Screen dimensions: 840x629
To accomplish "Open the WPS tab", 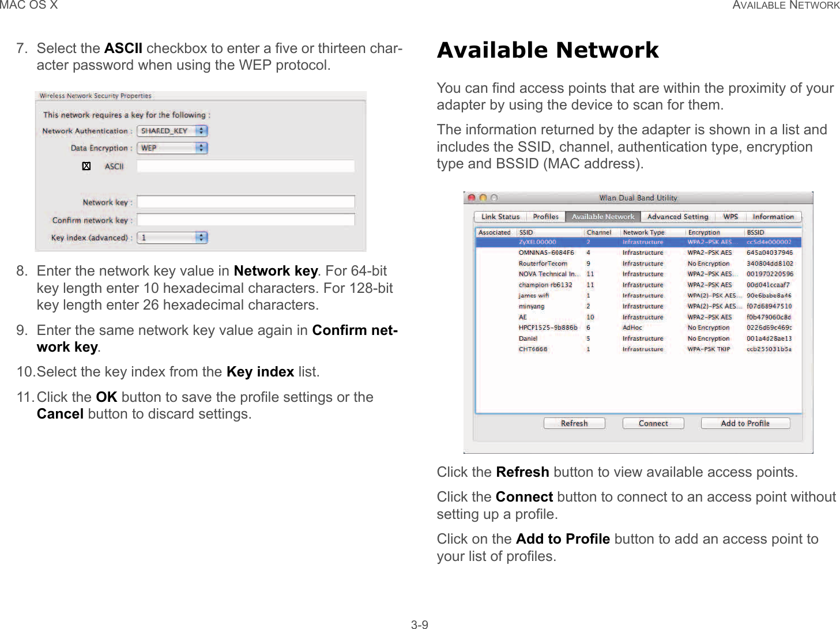I will coord(730,217).
